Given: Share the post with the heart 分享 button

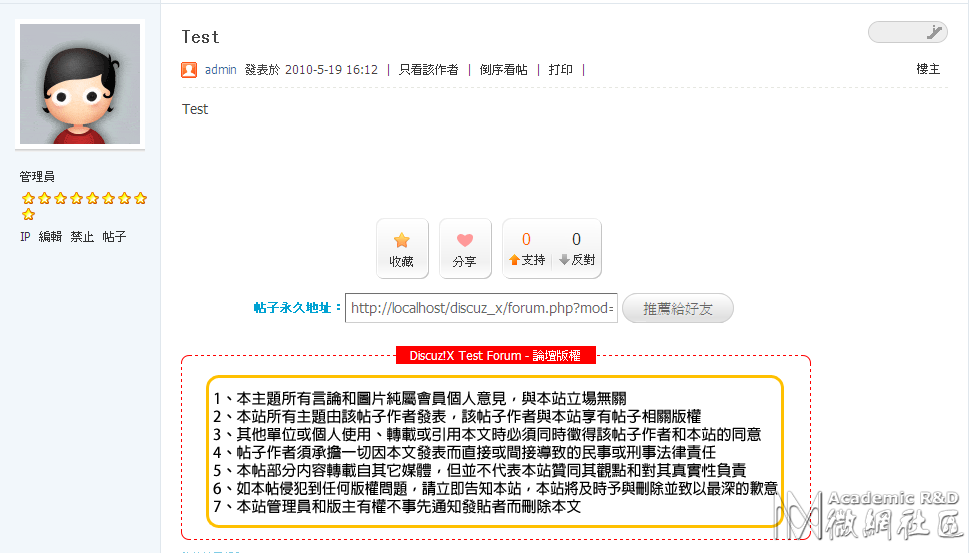Looking at the screenshot, I should 465,248.
